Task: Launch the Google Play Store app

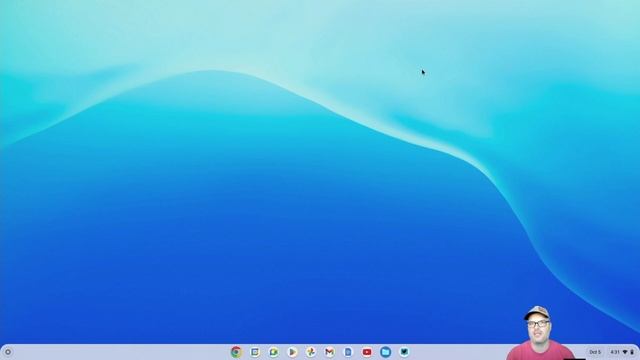Action: [x=292, y=352]
